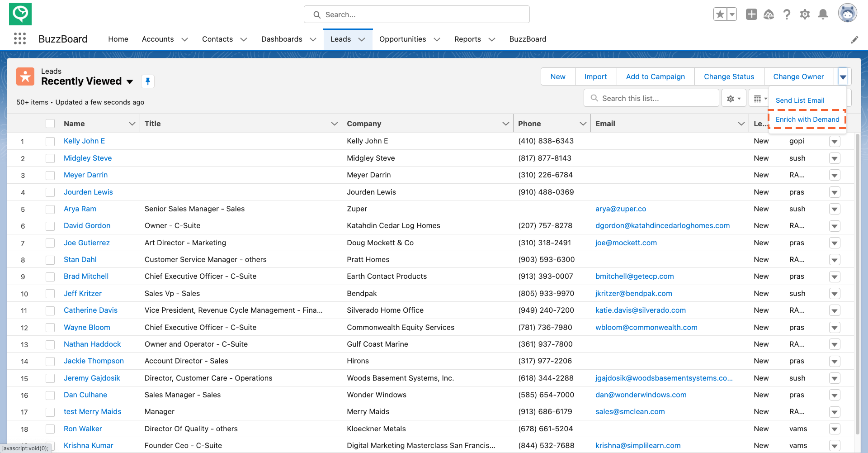Open the table display options icon
The image size is (868, 453).
pyautogui.click(x=760, y=98)
